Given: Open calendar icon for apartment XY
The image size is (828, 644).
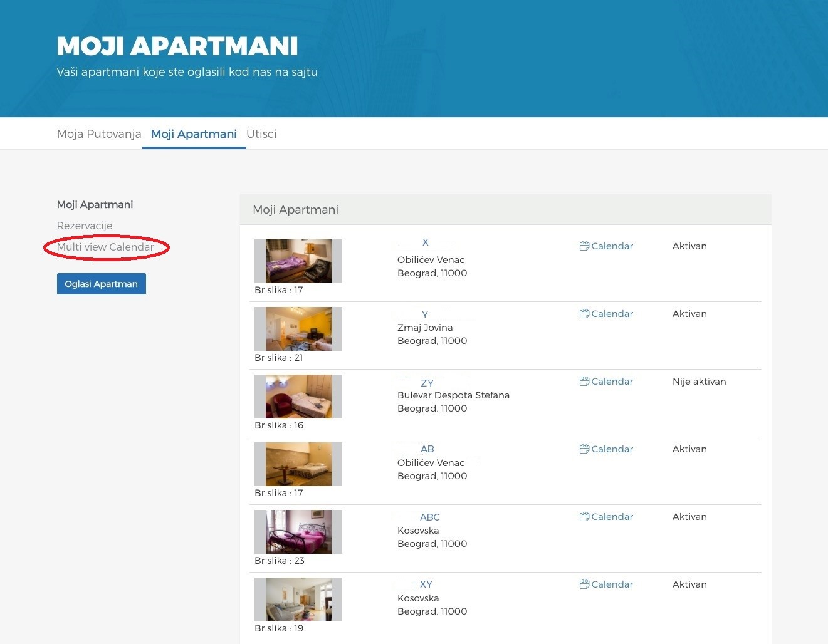Looking at the screenshot, I should pyautogui.click(x=584, y=584).
